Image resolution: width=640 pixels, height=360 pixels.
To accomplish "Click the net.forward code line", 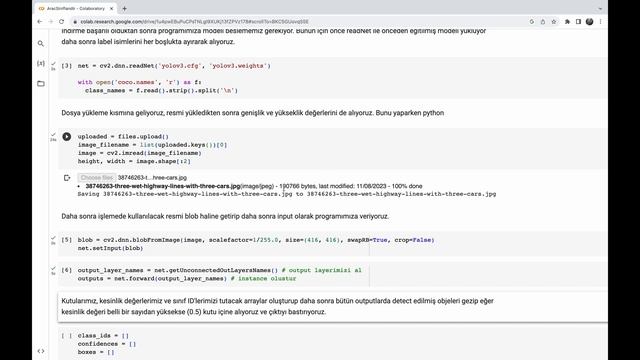I will tap(187, 278).
